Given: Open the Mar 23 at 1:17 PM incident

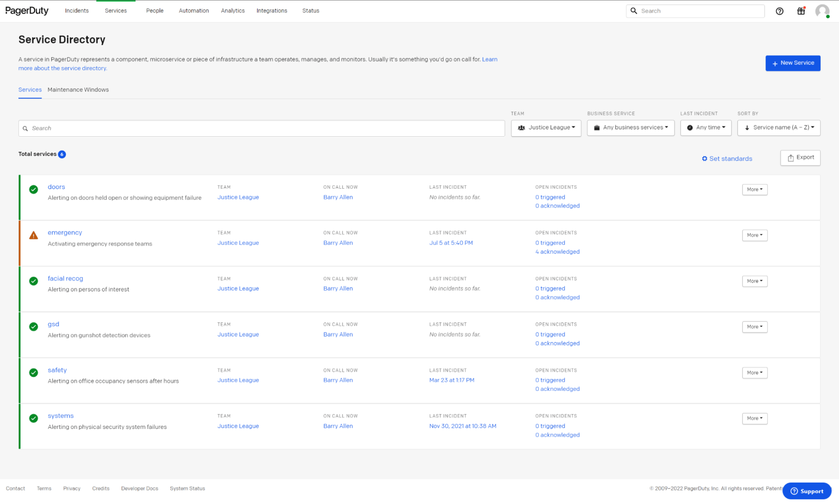Looking at the screenshot, I should coord(451,380).
